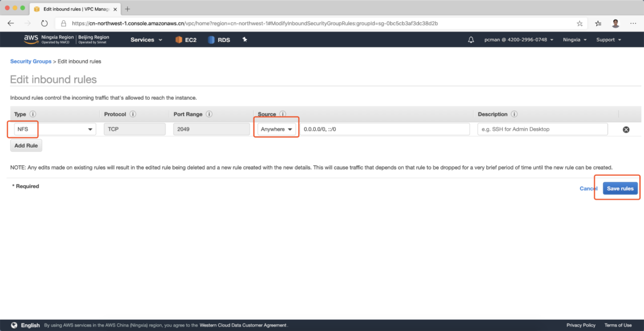Open the Ningxia region selector
Viewport: 644px width, 331px height.
coord(575,40)
